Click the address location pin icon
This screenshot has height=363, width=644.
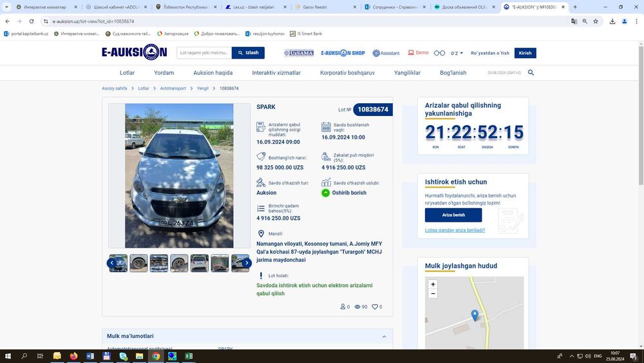point(261,233)
